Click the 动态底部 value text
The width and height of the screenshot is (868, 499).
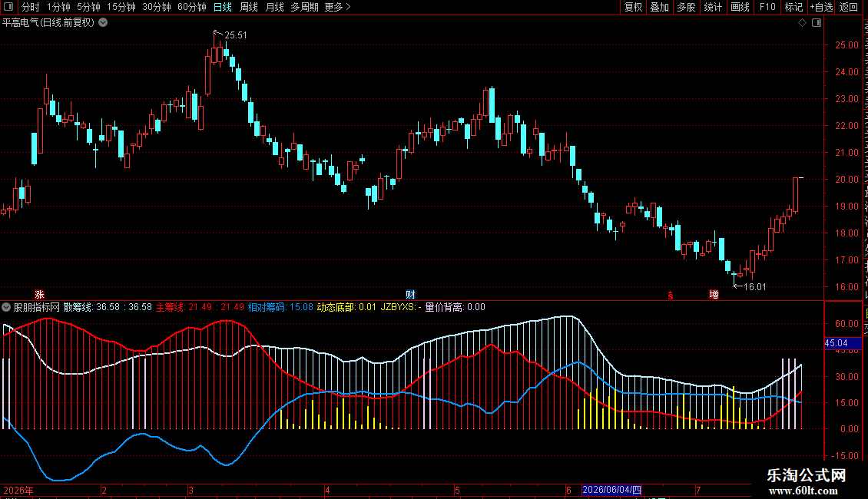click(346, 307)
